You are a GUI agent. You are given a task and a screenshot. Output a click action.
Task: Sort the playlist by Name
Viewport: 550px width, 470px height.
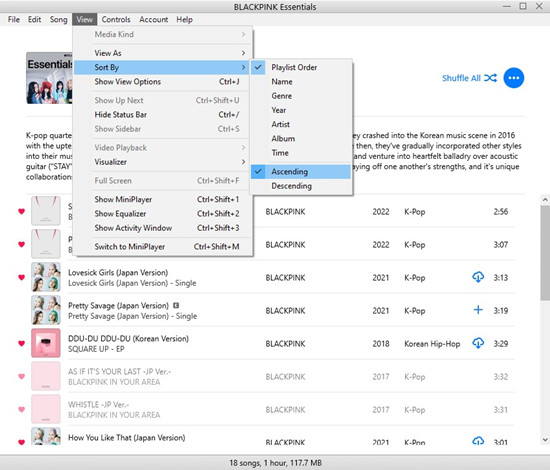tap(301, 82)
